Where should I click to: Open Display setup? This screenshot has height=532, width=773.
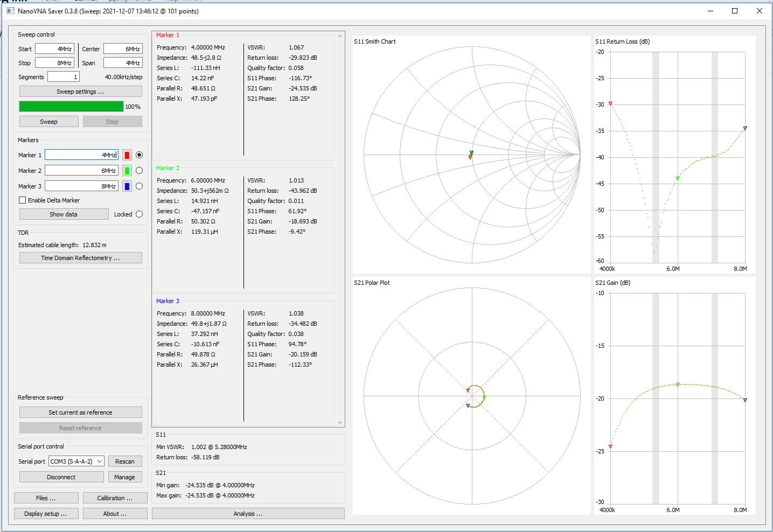pos(46,514)
